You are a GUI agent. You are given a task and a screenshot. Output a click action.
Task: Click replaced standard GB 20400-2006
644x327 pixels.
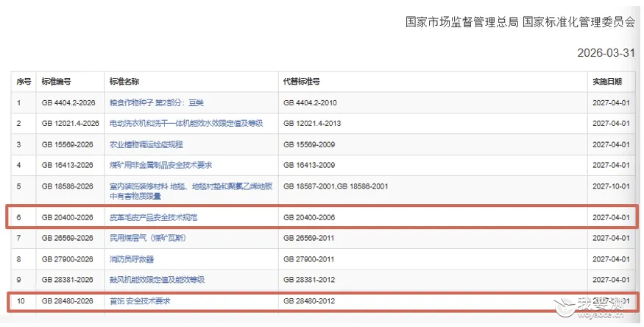click(309, 217)
